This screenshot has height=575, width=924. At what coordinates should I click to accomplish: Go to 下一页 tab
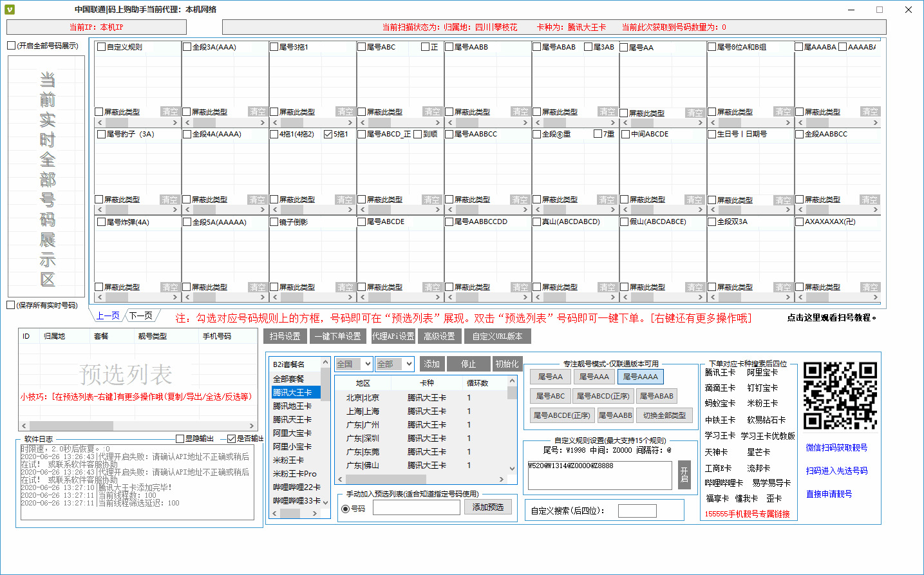coord(141,316)
